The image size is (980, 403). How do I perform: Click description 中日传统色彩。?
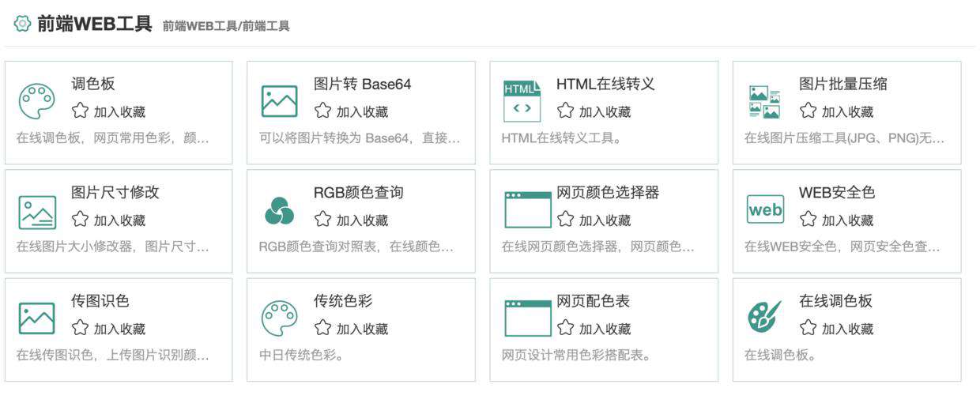[302, 355]
